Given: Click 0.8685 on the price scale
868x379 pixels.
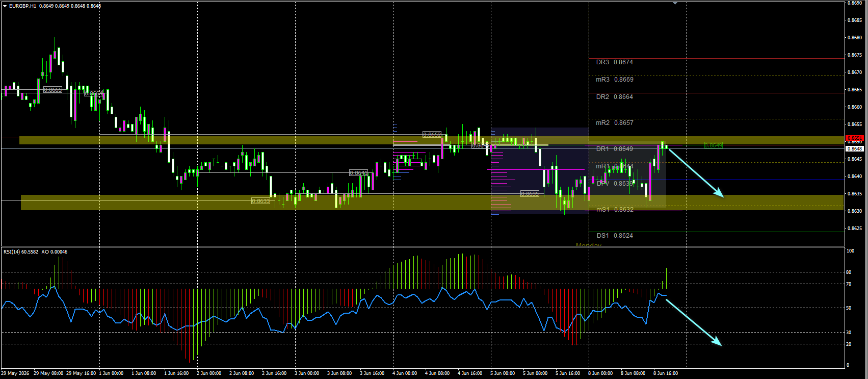Looking at the screenshot, I should coord(855,20).
